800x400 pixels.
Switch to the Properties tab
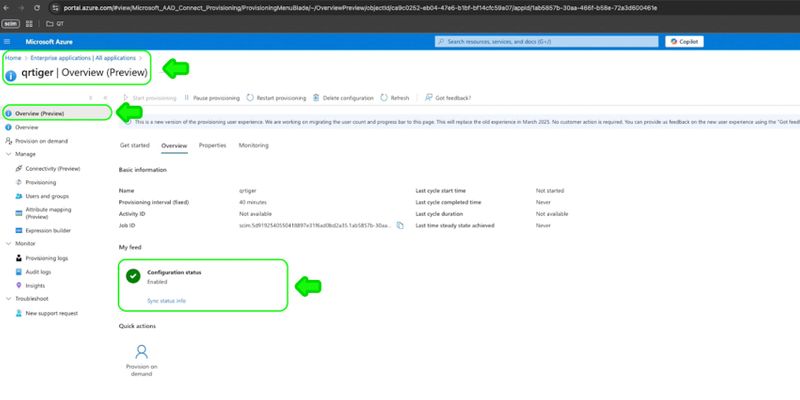(212, 145)
